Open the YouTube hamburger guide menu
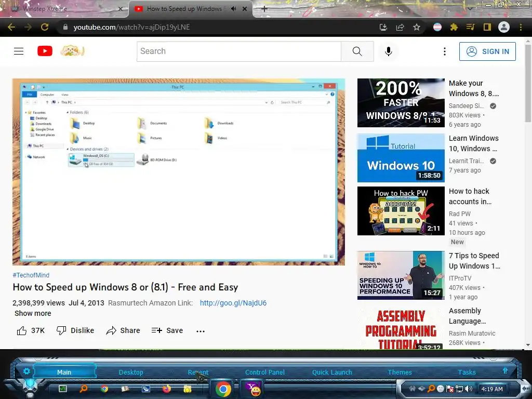Image resolution: width=532 pixels, height=399 pixels. [x=19, y=51]
